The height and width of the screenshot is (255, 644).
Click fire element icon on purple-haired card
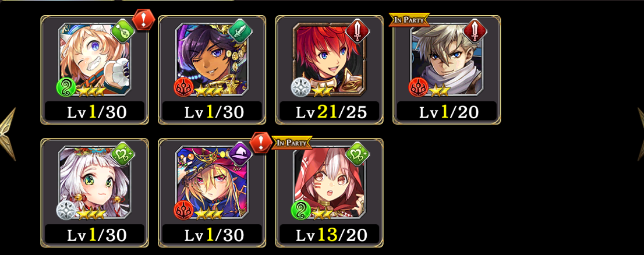tap(183, 87)
